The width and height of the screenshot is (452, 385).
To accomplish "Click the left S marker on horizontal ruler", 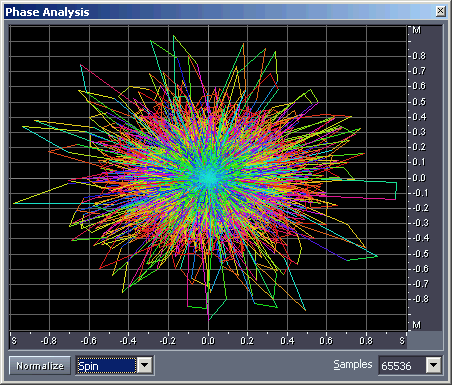I will tap(14, 341).
